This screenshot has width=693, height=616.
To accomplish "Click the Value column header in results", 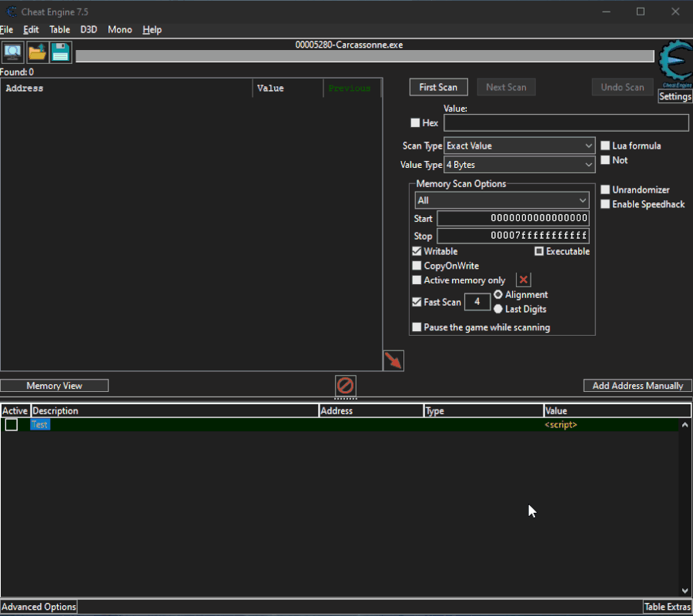I will pyautogui.click(x=288, y=88).
